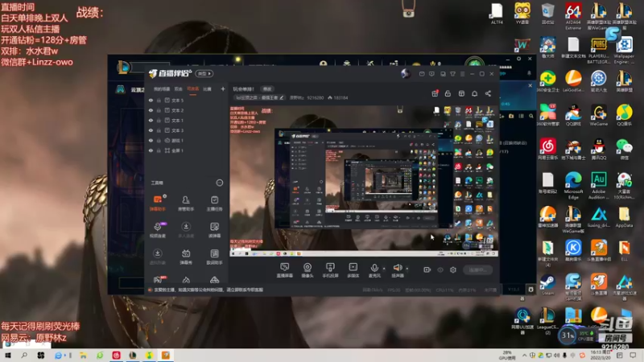Add a screen capture source
644x362 pixels.
coord(285,270)
